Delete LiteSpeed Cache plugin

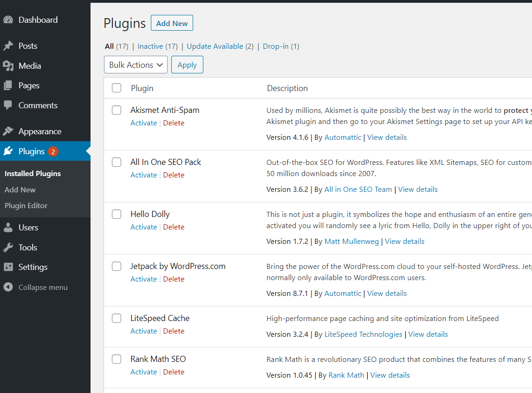174,331
